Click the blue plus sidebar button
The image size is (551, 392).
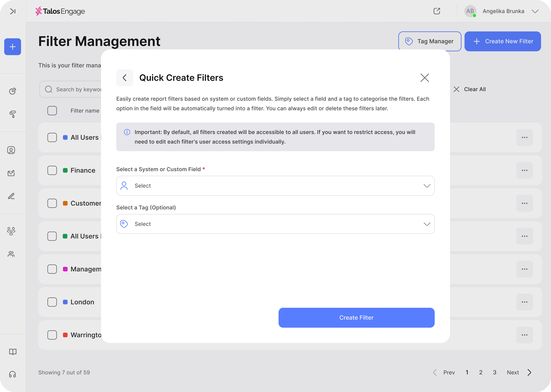pyautogui.click(x=13, y=47)
